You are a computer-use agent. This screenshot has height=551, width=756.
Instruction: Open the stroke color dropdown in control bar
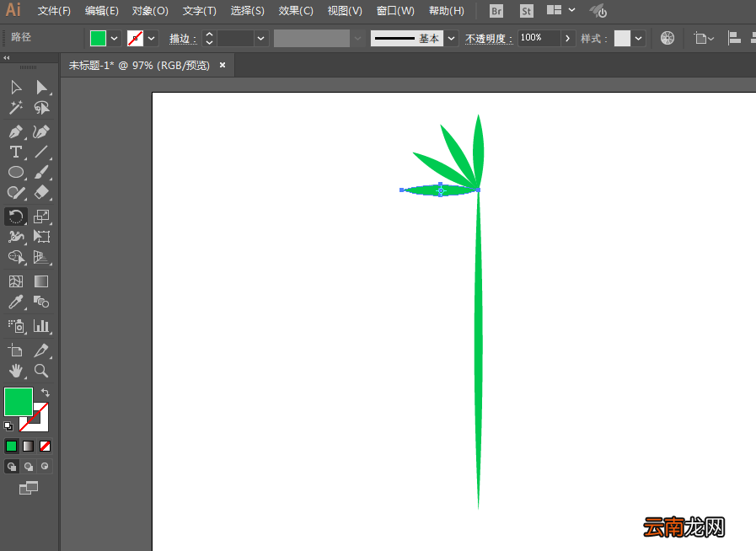pos(152,38)
